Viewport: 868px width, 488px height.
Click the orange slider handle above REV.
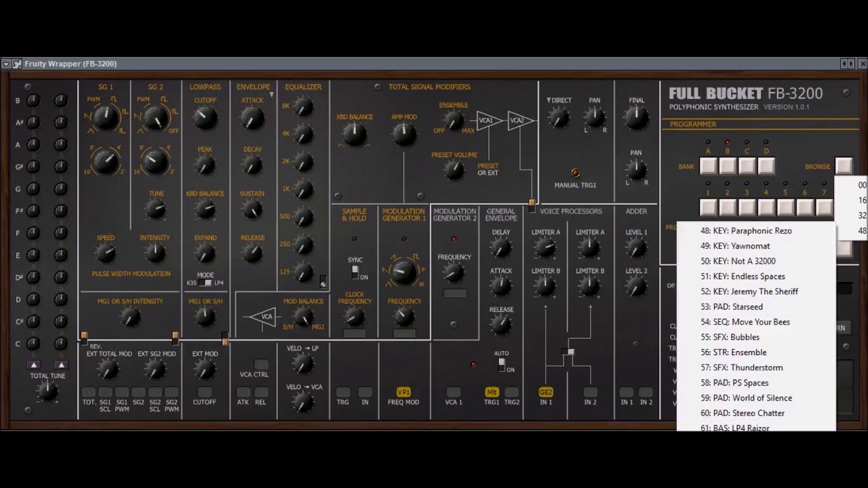pyautogui.click(x=84, y=336)
